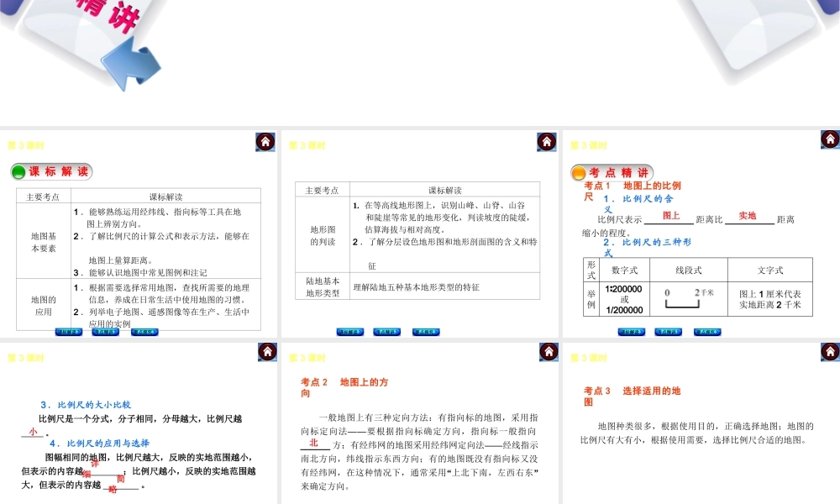Click the 地形图的判读 table cell
Viewport: 840px width, 504px height.
[323, 235]
